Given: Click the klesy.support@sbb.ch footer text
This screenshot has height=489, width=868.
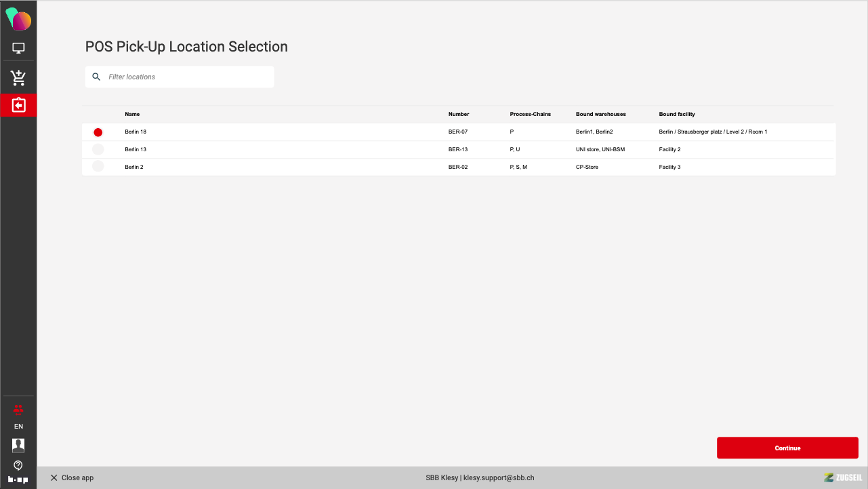Looking at the screenshot, I should (499, 477).
